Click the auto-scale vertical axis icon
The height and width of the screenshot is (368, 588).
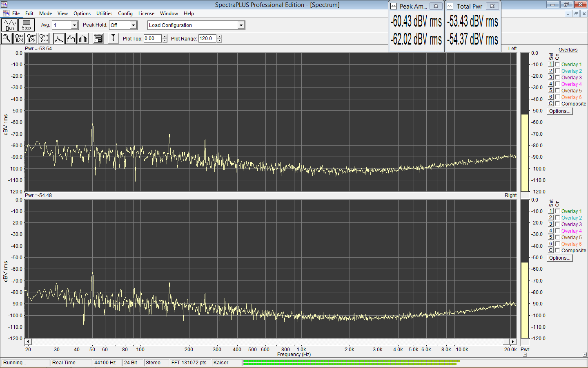click(113, 38)
